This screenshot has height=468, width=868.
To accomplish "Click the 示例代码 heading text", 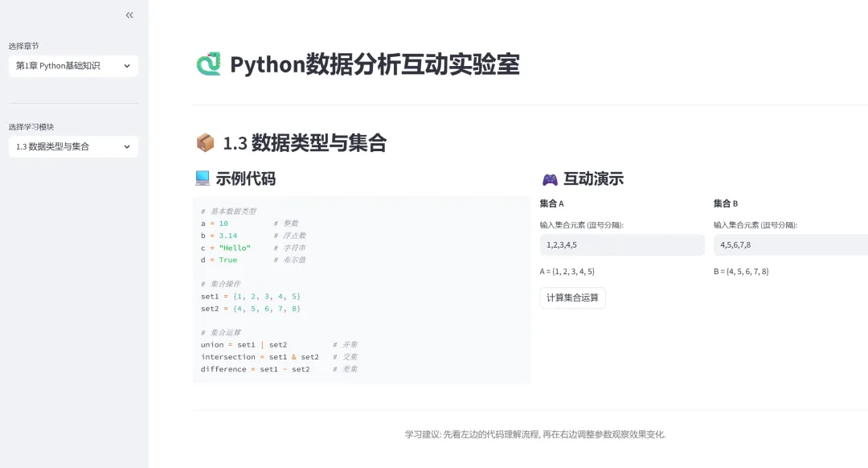I will (x=245, y=179).
